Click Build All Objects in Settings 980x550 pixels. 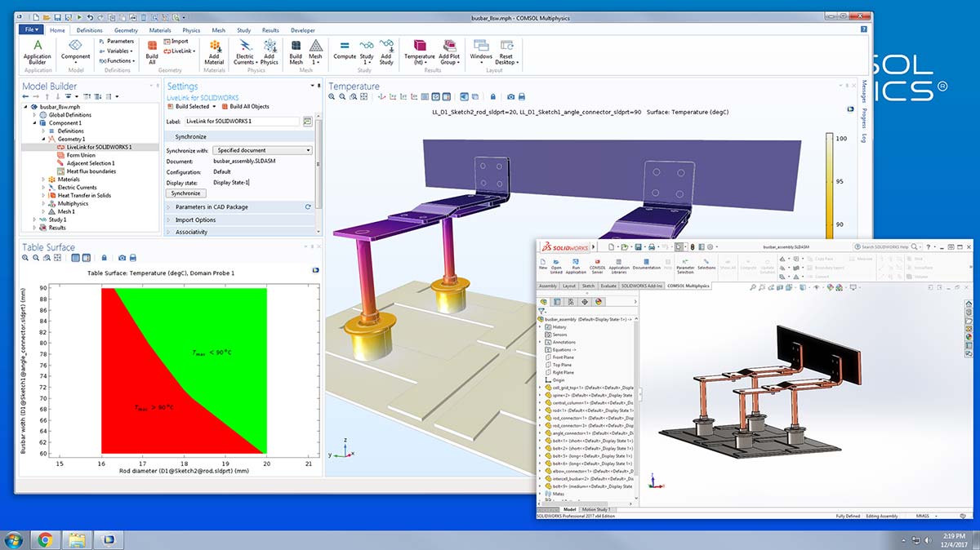pos(248,106)
